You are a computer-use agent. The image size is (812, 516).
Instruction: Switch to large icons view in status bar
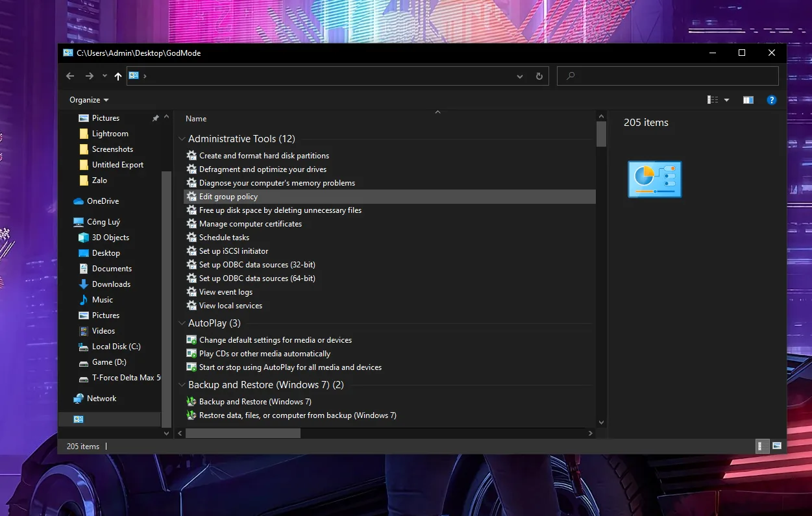point(776,446)
